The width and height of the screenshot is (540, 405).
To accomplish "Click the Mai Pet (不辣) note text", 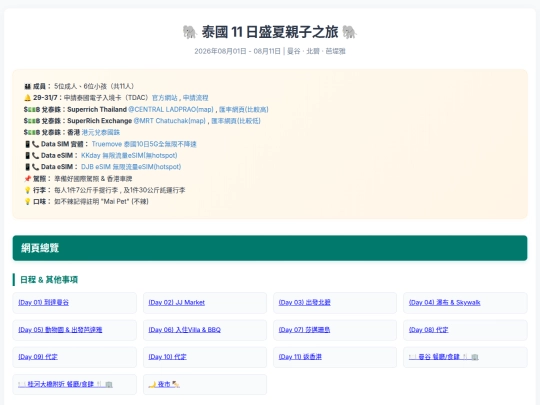I will [x=101, y=201].
